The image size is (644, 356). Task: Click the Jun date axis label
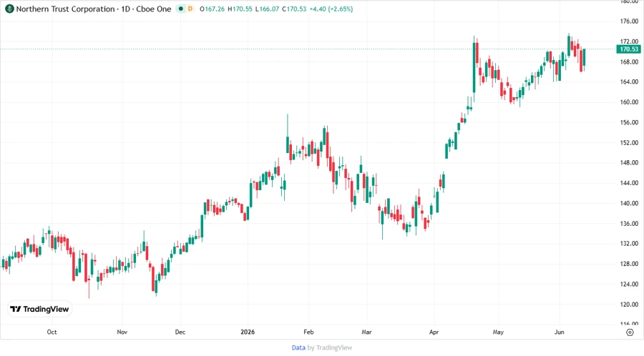click(560, 332)
